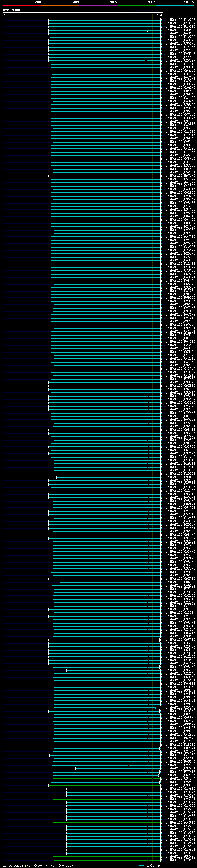Select label UniRef100_O48550
Screen dimensions: 197x868
coord(180,423)
